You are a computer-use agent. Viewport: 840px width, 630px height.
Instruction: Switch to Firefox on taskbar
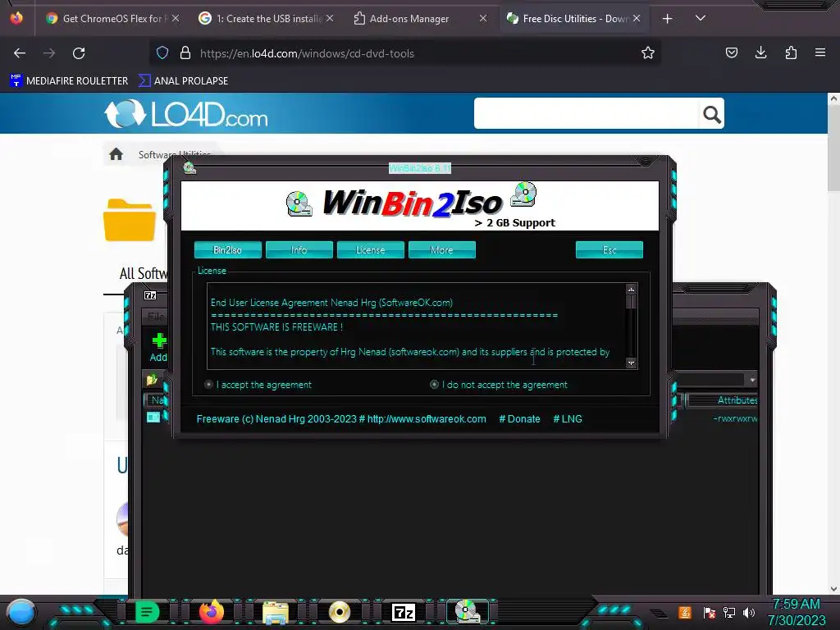211,612
